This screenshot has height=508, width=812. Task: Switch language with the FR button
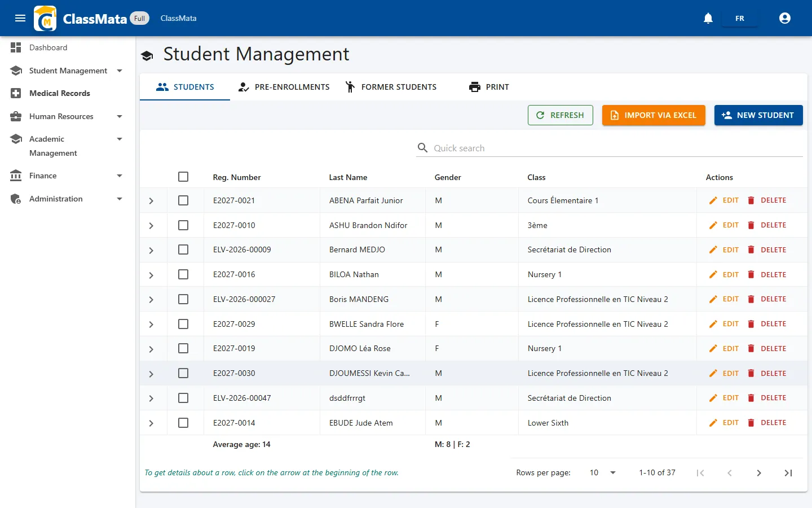[x=740, y=18]
